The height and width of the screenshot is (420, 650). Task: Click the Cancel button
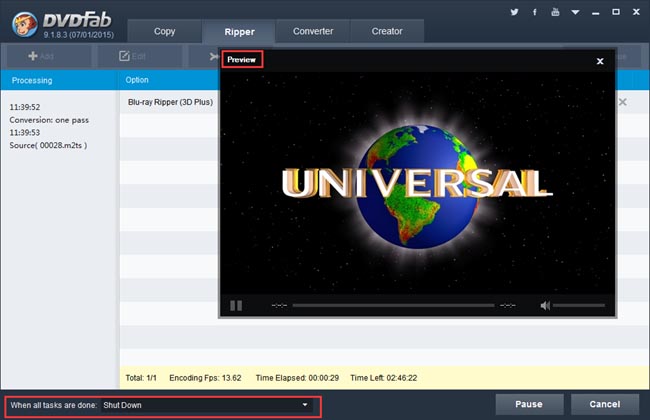click(605, 404)
